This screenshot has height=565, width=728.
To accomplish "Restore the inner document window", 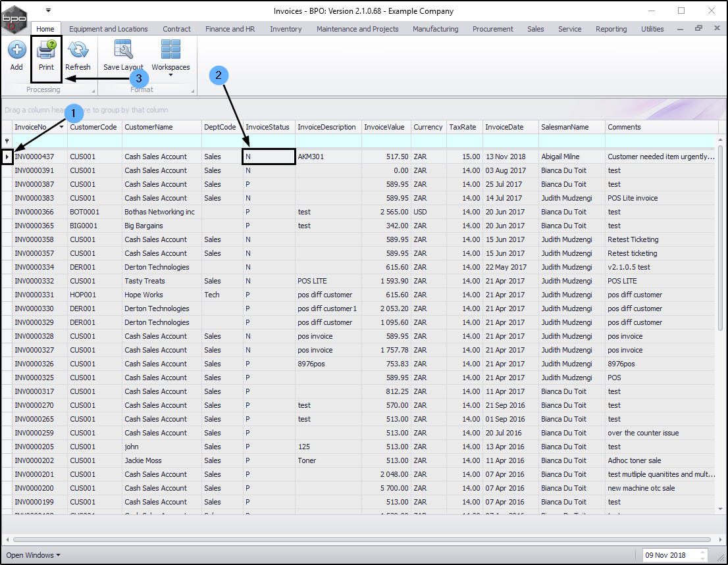I will pos(698,28).
